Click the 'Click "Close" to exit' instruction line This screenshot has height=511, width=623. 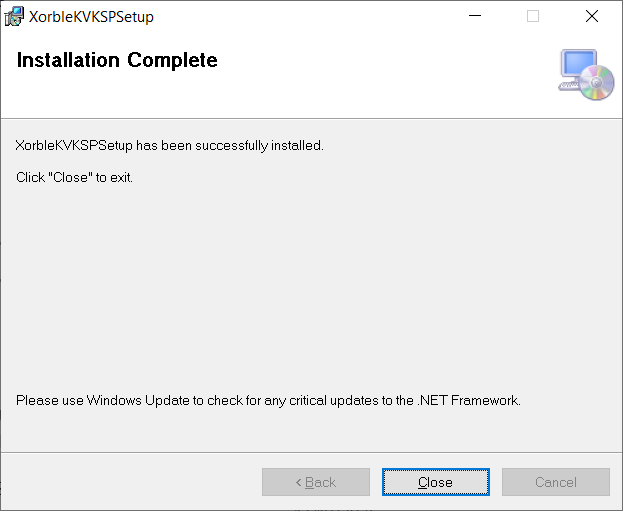[75, 177]
